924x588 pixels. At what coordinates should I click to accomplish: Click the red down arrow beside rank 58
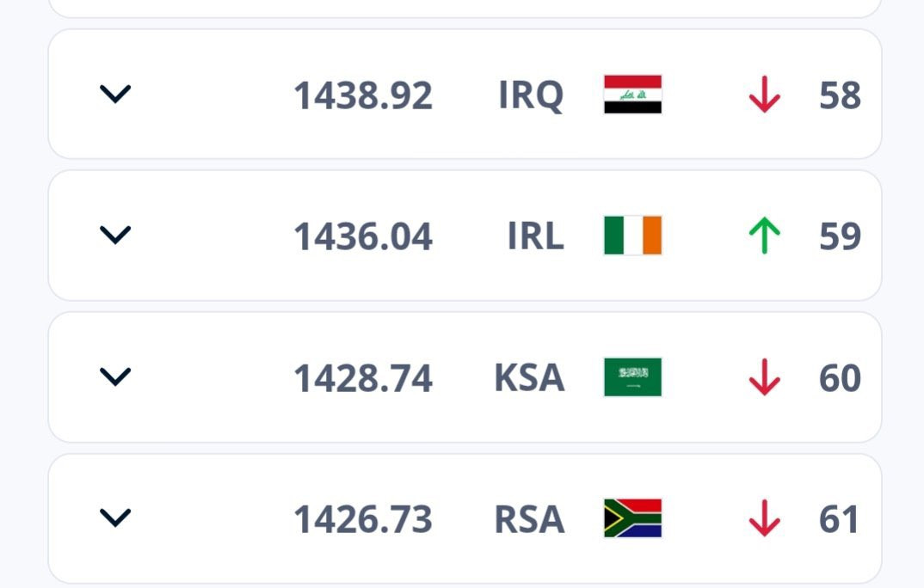pyautogui.click(x=764, y=95)
